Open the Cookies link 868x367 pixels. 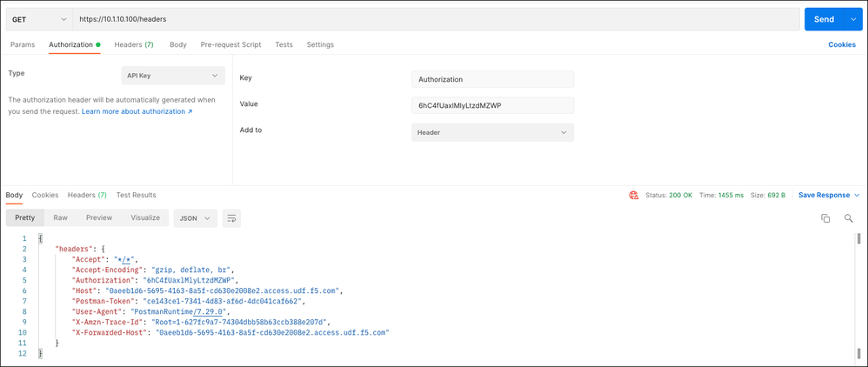841,44
